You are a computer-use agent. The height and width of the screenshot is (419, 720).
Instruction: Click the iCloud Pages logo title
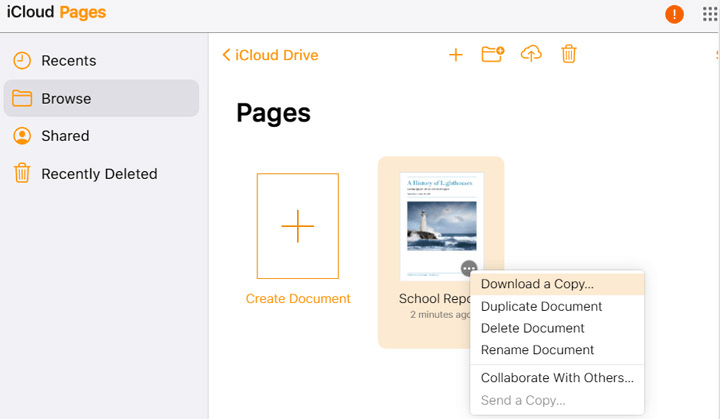pos(56,13)
